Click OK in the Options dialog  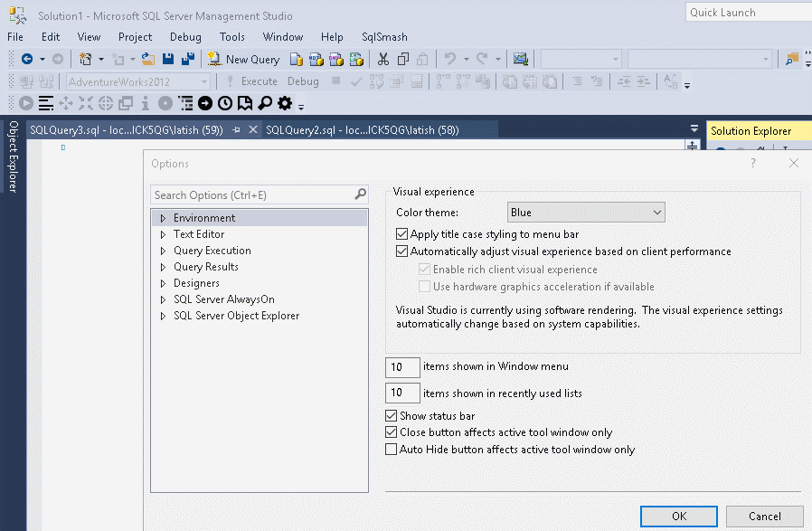click(679, 516)
